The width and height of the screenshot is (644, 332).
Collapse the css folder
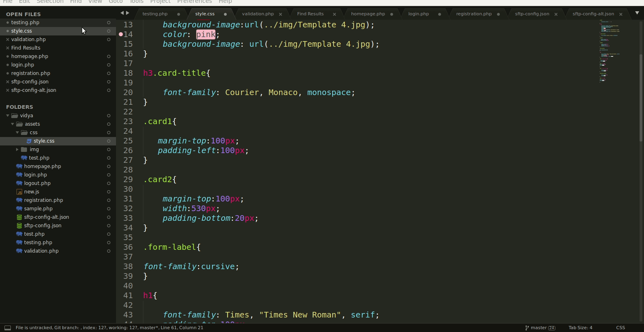tap(17, 133)
